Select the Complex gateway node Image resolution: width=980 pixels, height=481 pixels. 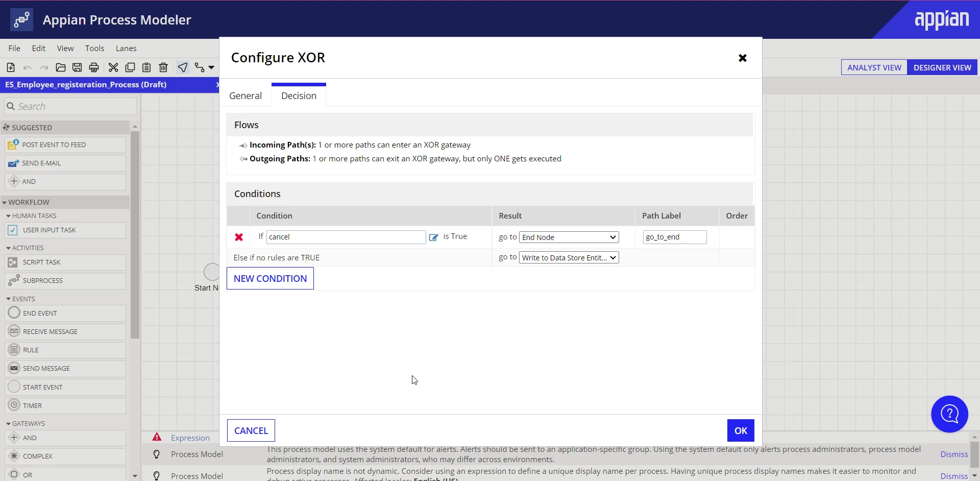click(x=65, y=456)
